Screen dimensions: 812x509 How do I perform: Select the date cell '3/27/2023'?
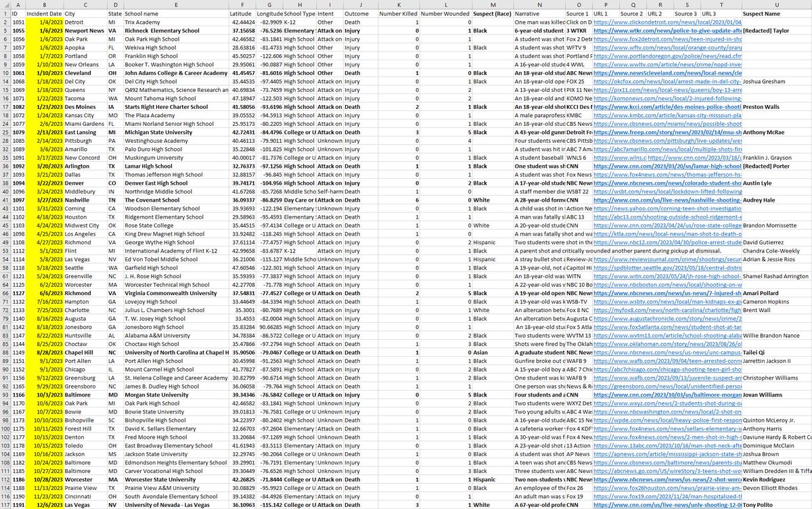pos(44,200)
